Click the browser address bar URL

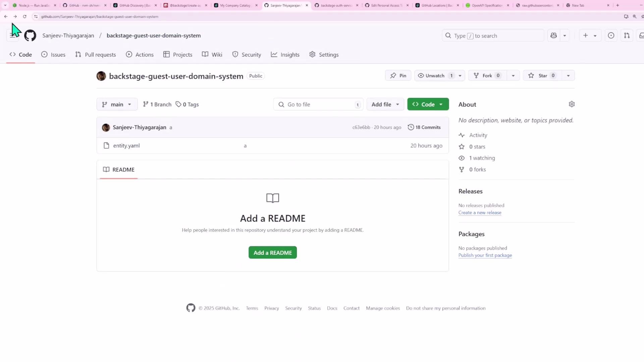pos(100,16)
